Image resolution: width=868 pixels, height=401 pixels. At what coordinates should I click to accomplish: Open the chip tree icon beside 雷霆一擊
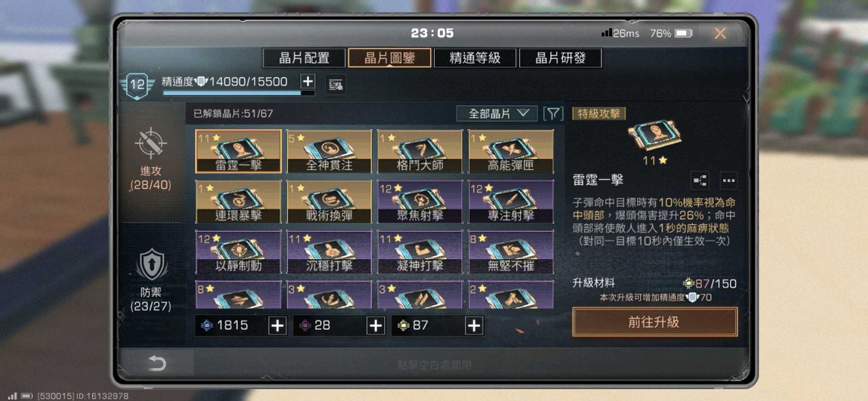click(x=700, y=180)
